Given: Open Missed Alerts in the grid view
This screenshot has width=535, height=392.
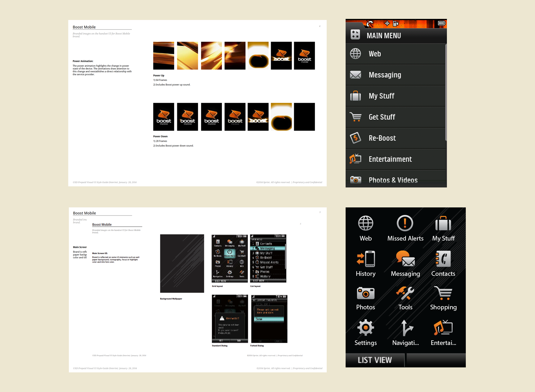Looking at the screenshot, I should (405, 228).
